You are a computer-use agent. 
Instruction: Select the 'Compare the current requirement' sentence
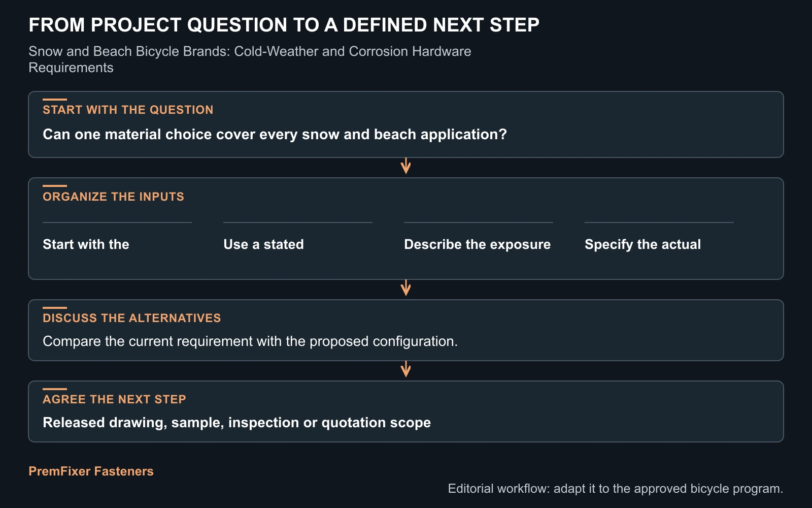250,341
